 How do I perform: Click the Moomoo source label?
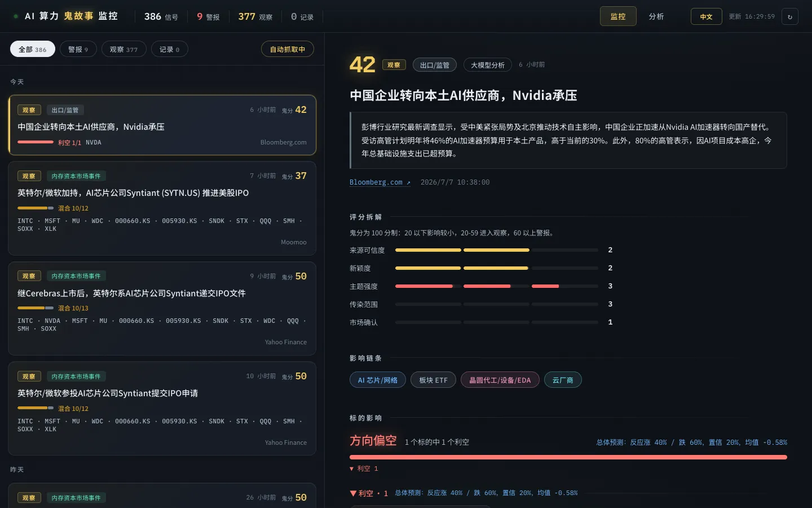(x=294, y=242)
